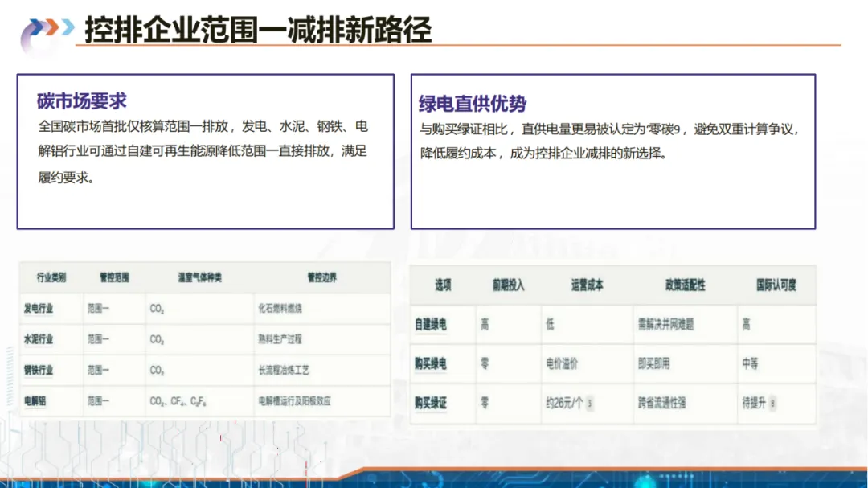This screenshot has width=868, height=488.
Task: Click the 行业类别 column header
Action: pos(51,277)
